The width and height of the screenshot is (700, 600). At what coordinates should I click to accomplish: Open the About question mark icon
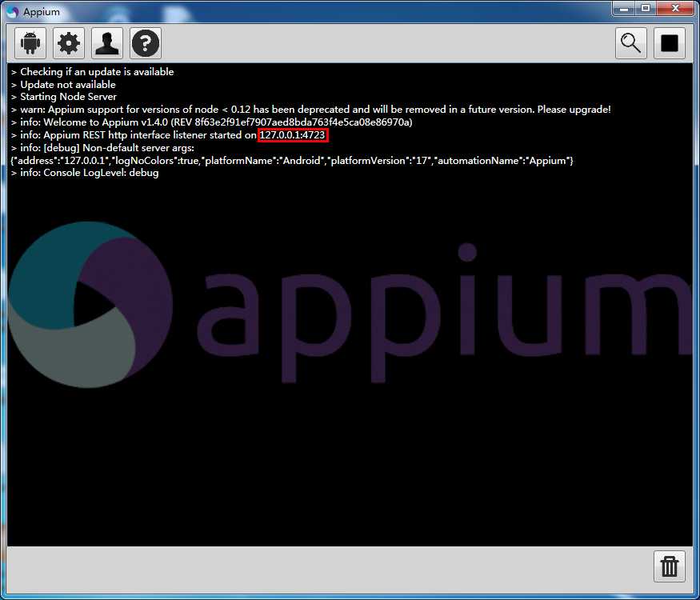(146, 43)
